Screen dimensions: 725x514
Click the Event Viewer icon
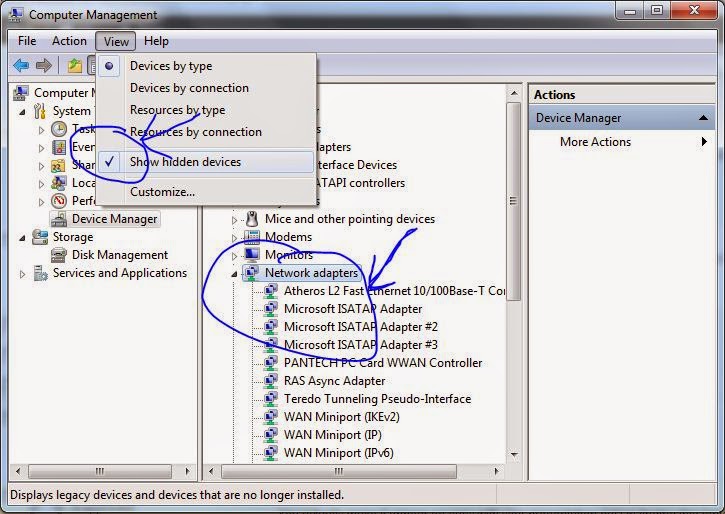pos(59,147)
